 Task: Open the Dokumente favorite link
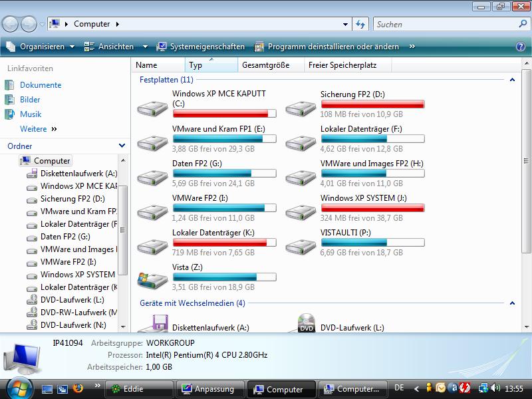coord(41,85)
